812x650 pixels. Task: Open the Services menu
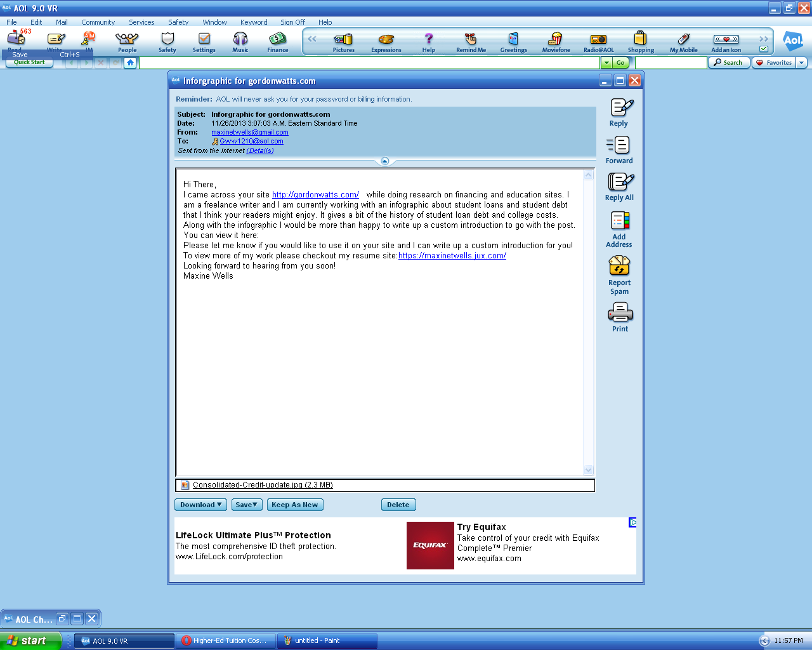pos(141,22)
